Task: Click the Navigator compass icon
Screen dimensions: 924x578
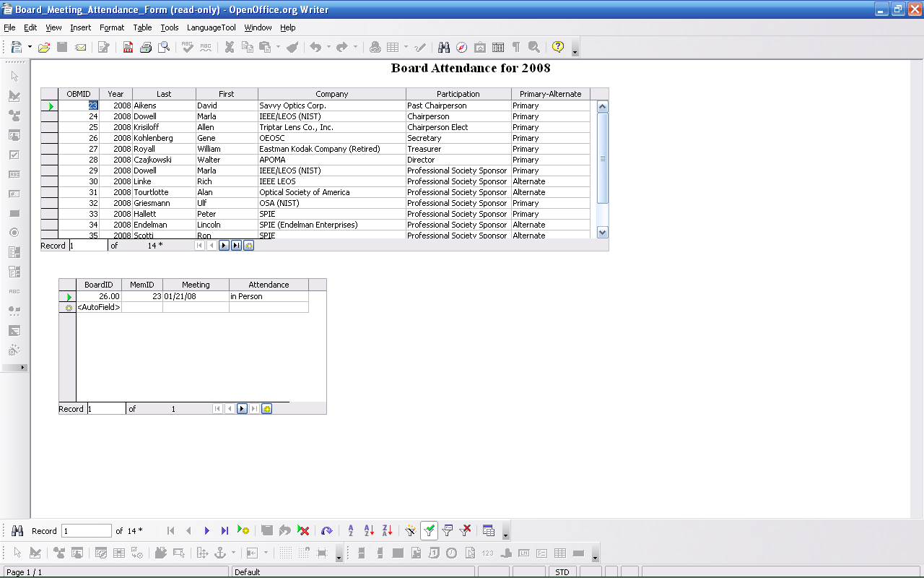Action: click(461, 47)
